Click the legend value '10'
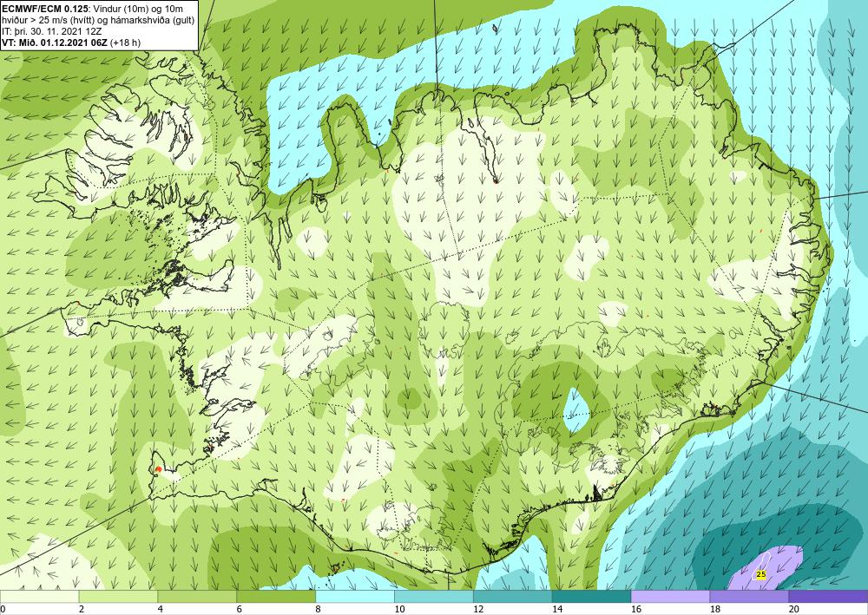This screenshot has height=615, width=868. (399, 609)
